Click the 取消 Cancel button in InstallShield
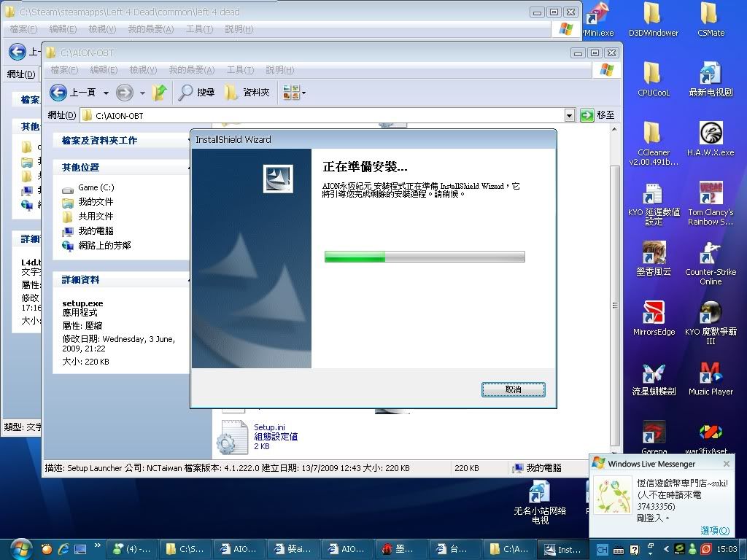Screen dimensions: 747x560 (x=513, y=390)
